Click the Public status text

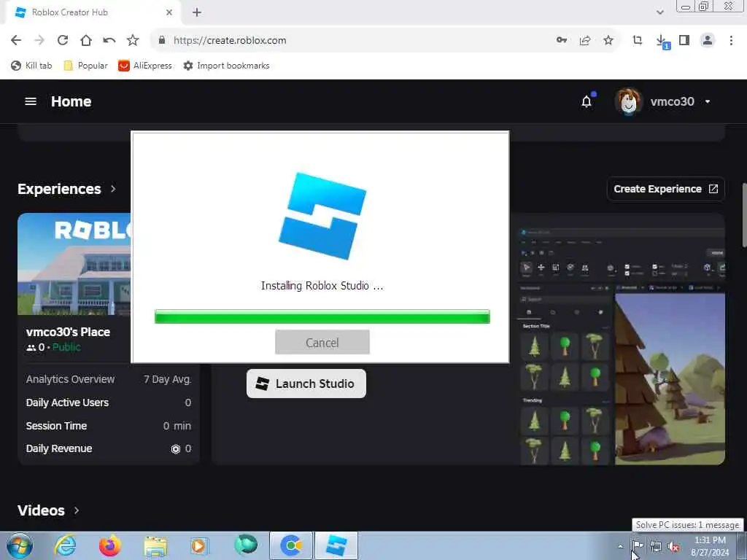66,347
